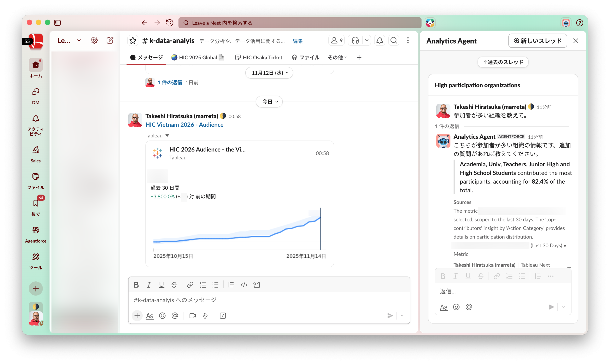Open the Sales section in the sidebar
610x364 pixels.
(x=36, y=153)
